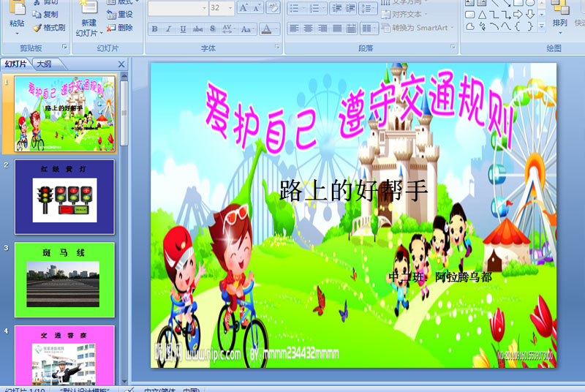Select slide 4 thumbnail 交通警察

point(64,355)
